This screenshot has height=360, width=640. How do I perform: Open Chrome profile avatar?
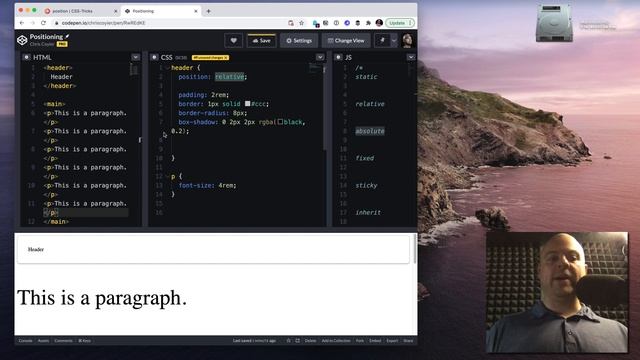tap(379, 23)
